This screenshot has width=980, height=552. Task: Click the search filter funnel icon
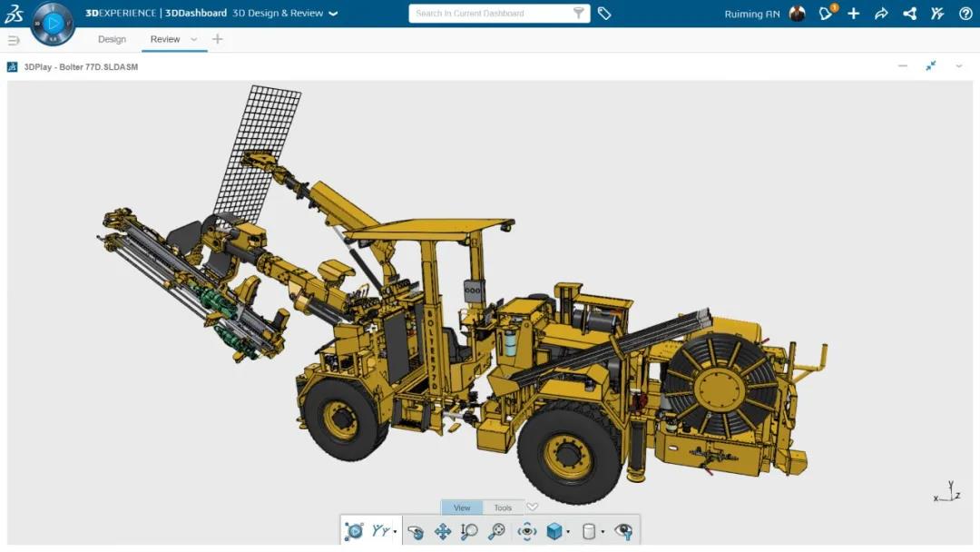tap(579, 13)
